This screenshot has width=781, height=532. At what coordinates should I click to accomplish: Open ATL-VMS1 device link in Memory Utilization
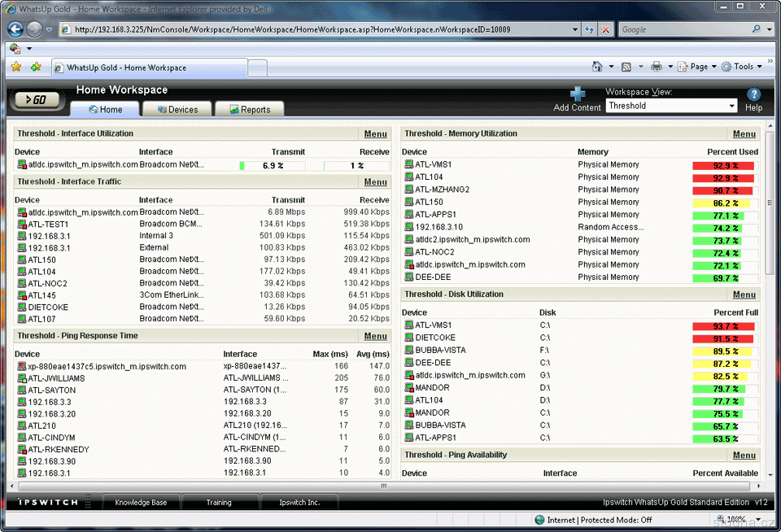pos(433,164)
